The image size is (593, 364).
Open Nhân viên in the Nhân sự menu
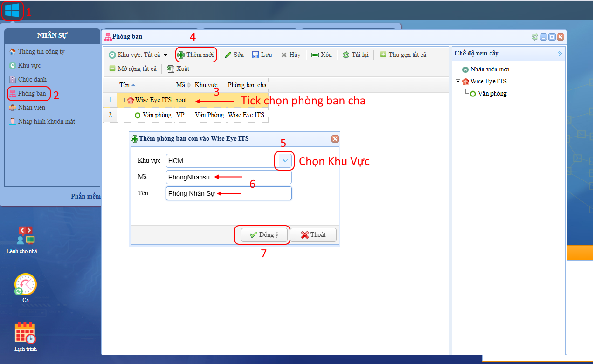click(31, 107)
